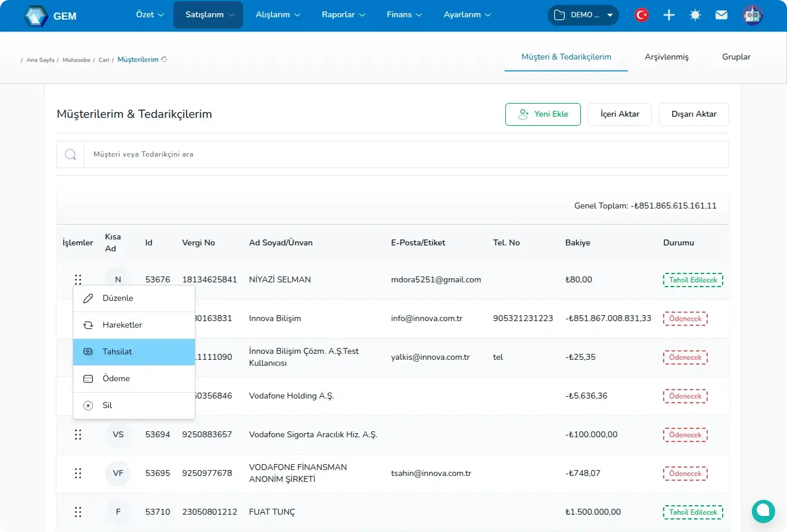The image size is (787, 532).
Task: Switch to the Arşivlenmiş tab
Action: tap(666, 57)
